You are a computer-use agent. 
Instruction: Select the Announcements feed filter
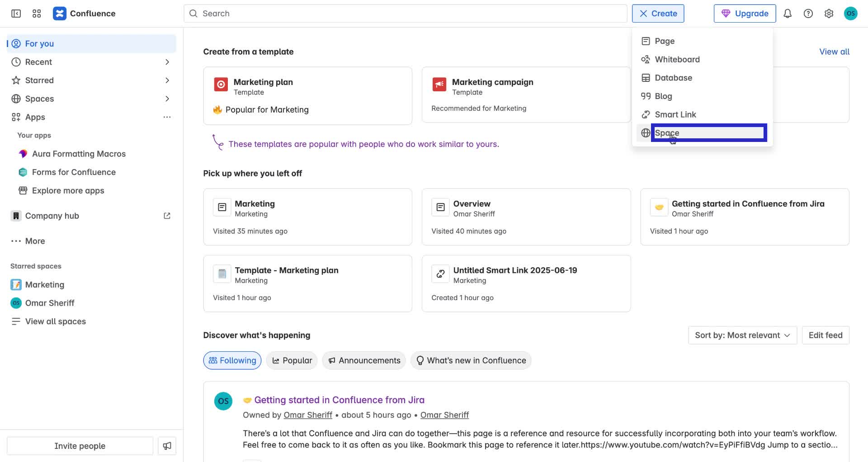[x=363, y=360]
